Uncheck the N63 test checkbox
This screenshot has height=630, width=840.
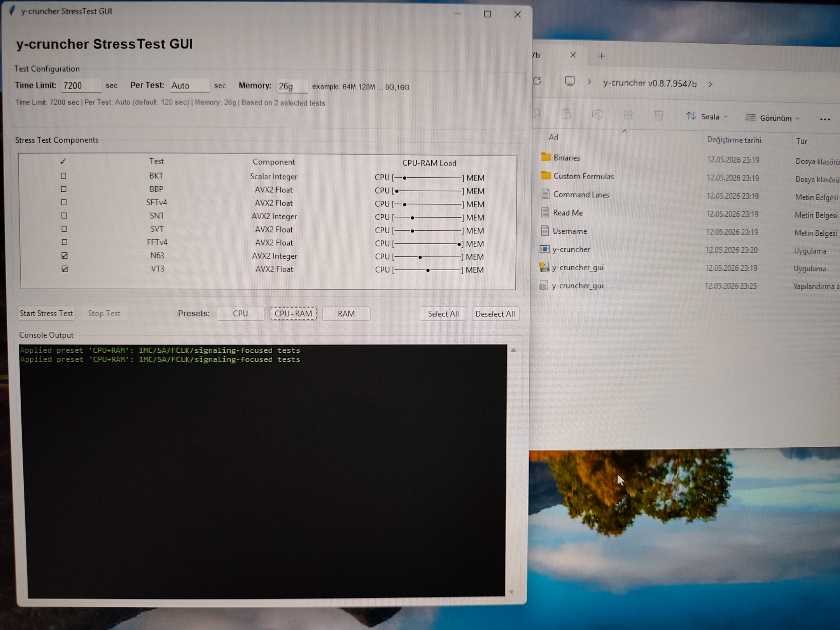(65, 255)
